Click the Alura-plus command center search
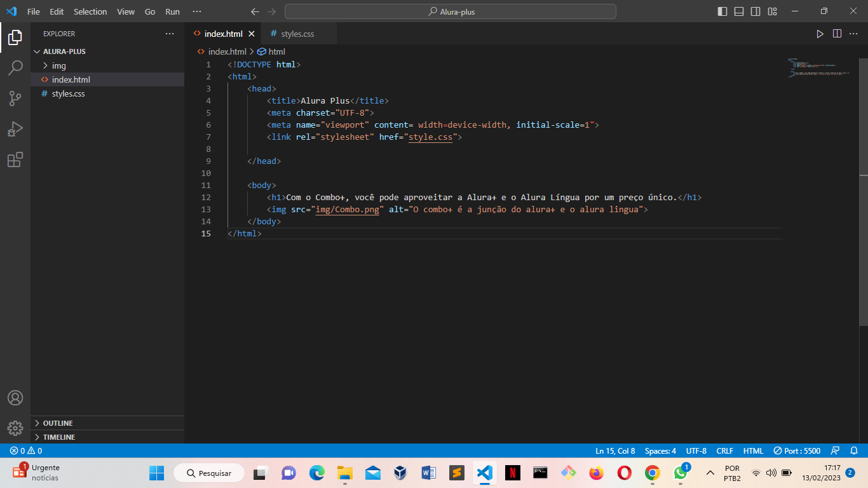 point(451,11)
